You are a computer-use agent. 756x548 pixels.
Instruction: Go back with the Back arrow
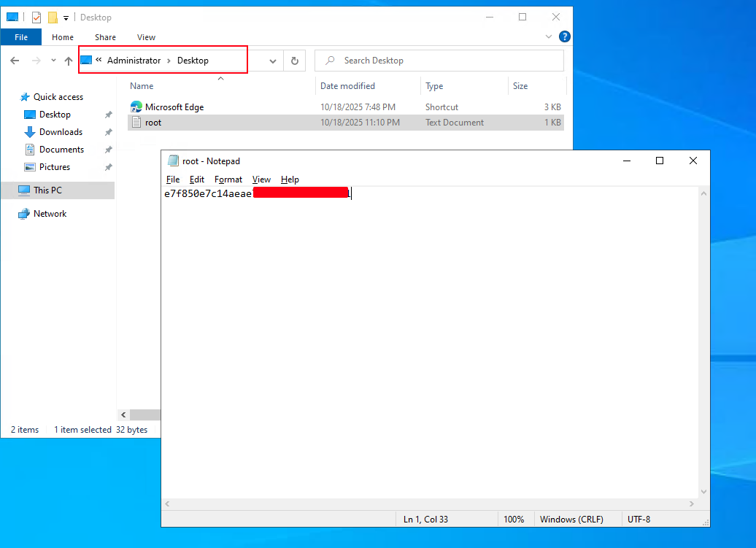15,61
